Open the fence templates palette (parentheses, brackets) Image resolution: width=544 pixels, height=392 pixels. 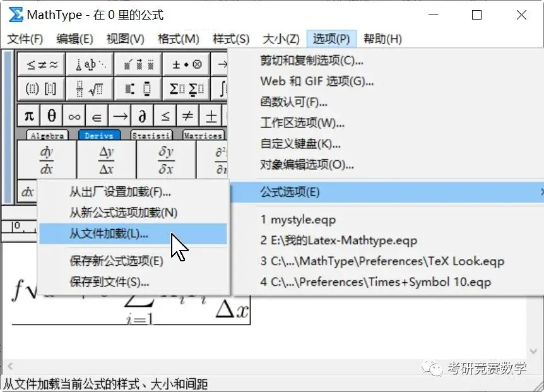click(x=41, y=89)
